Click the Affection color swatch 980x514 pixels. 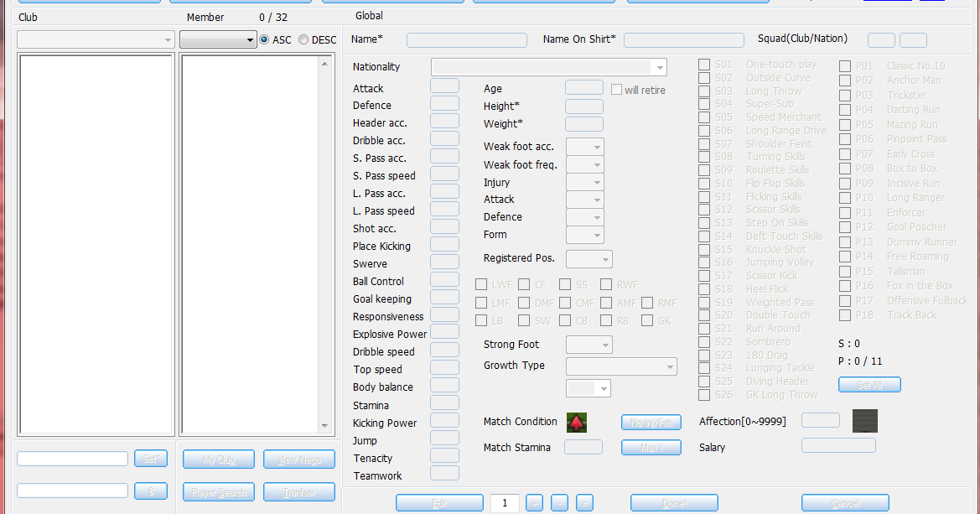864,421
